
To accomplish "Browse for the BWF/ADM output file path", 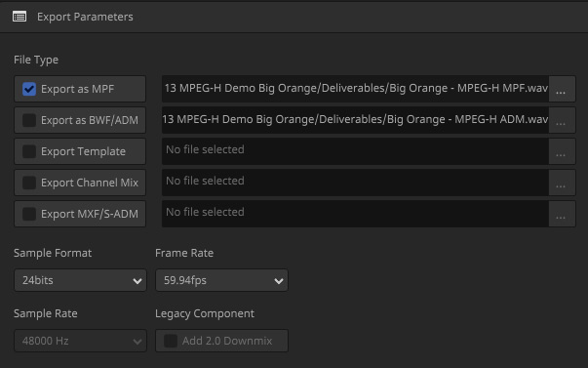I will point(562,120).
